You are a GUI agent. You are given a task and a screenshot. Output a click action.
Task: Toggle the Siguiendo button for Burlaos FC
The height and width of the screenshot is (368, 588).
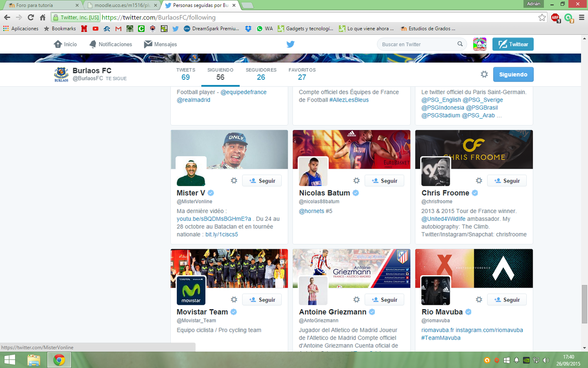(513, 75)
